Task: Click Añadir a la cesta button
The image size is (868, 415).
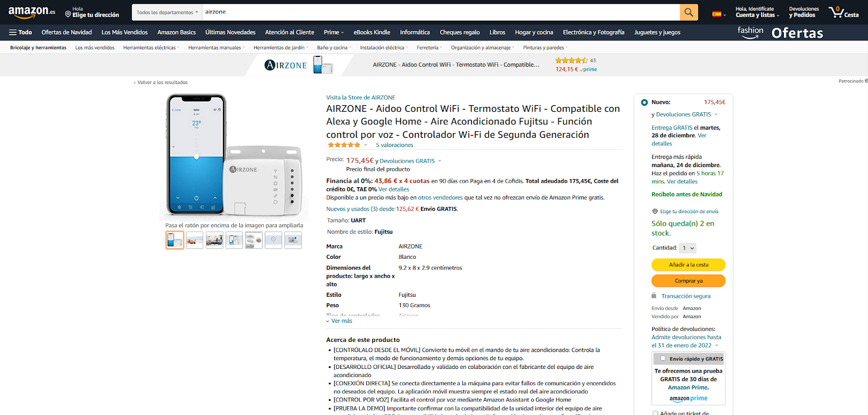Action: pos(688,265)
